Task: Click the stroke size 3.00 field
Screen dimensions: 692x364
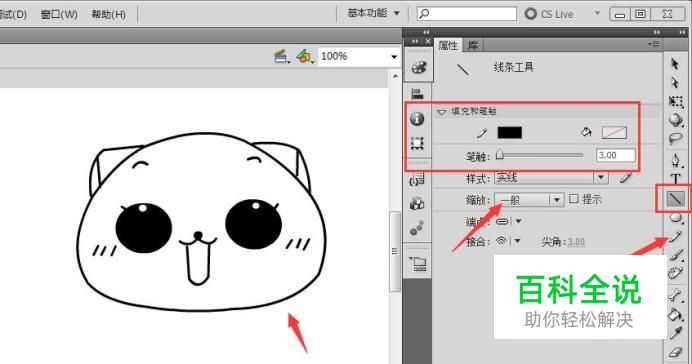Action: (616, 155)
